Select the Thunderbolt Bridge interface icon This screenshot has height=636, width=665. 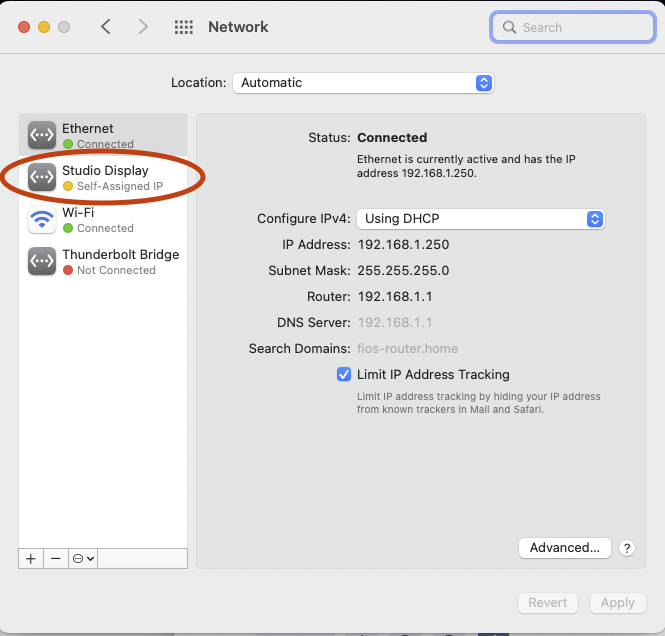point(42,261)
